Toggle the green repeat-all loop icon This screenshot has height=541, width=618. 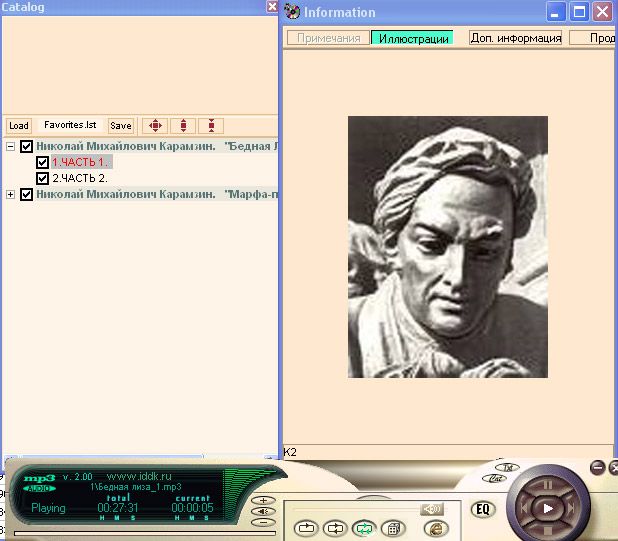(365, 528)
